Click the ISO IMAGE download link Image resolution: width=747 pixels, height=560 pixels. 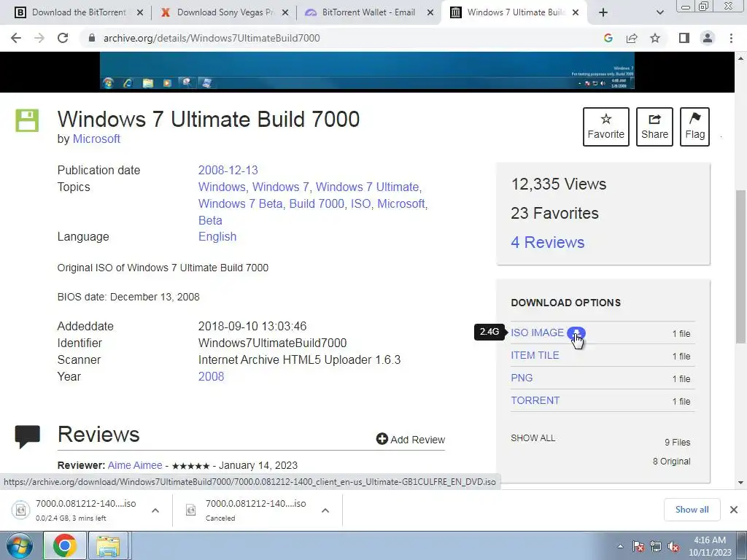click(x=538, y=332)
